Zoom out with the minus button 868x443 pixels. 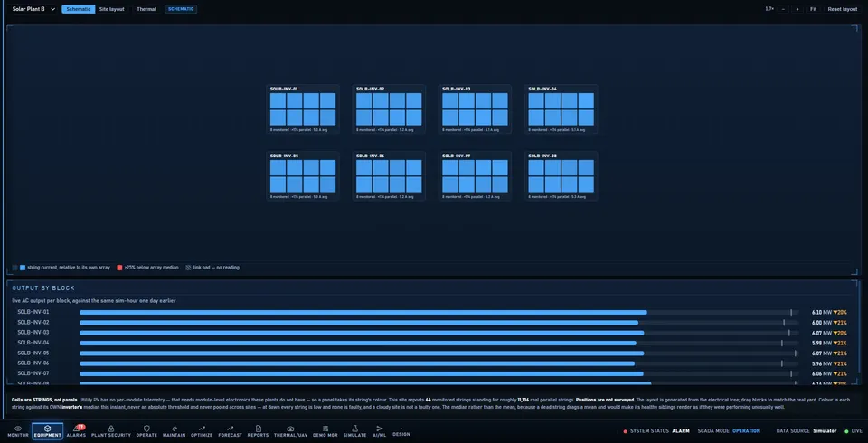coord(783,9)
